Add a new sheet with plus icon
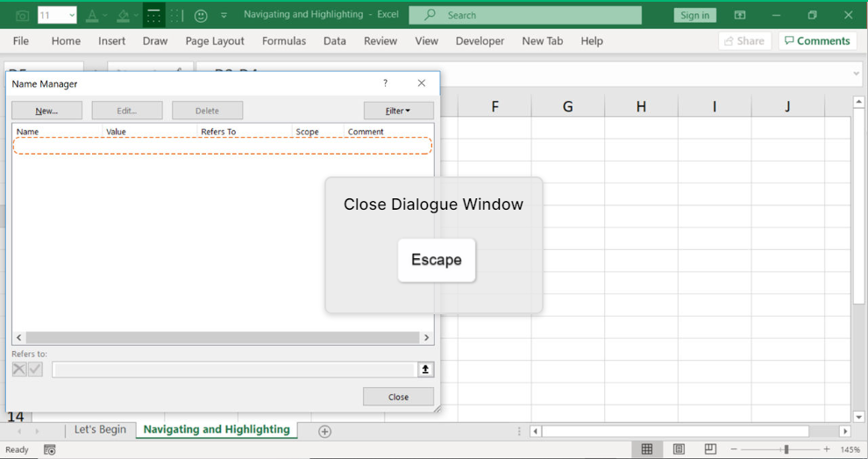 click(324, 431)
